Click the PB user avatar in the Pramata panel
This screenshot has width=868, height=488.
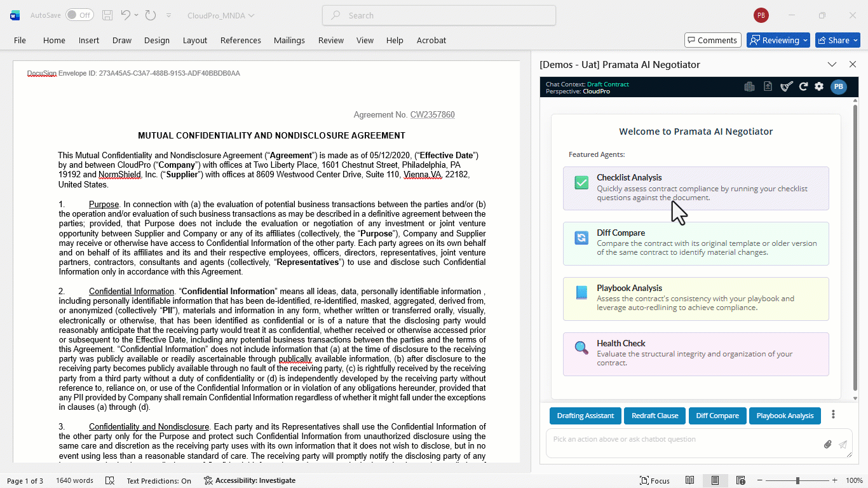pos(839,87)
